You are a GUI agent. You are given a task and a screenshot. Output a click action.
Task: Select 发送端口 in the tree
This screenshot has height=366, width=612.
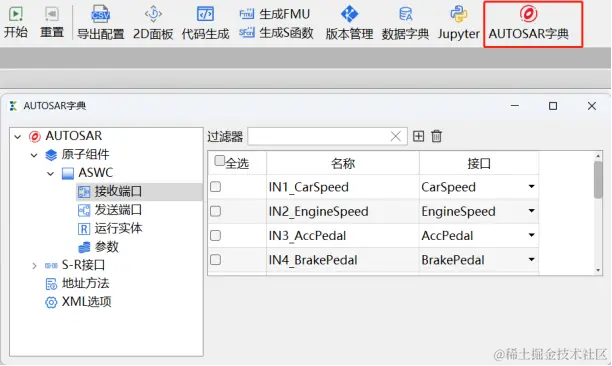pyautogui.click(x=118, y=210)
